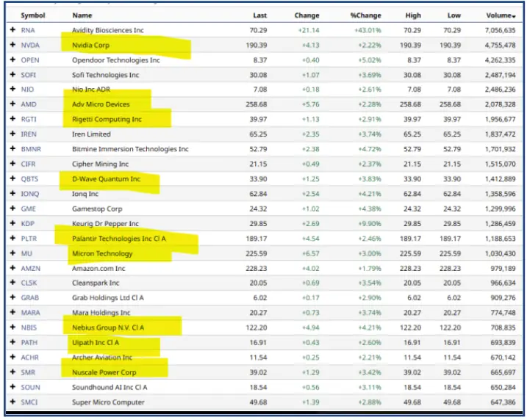The width and height of the screenshot is (527, 420).
Task: Click the plus icon for GME
Action: pyautogui.click(x=12, y=209)
